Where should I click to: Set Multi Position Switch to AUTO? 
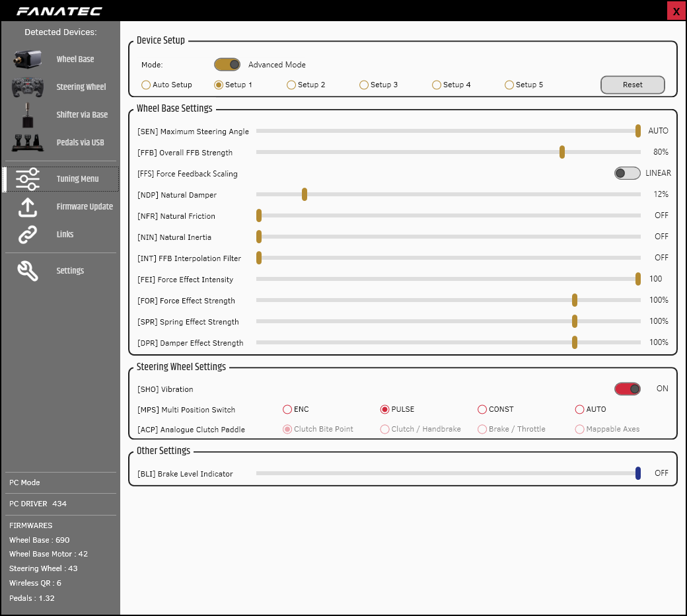[580, 409]
